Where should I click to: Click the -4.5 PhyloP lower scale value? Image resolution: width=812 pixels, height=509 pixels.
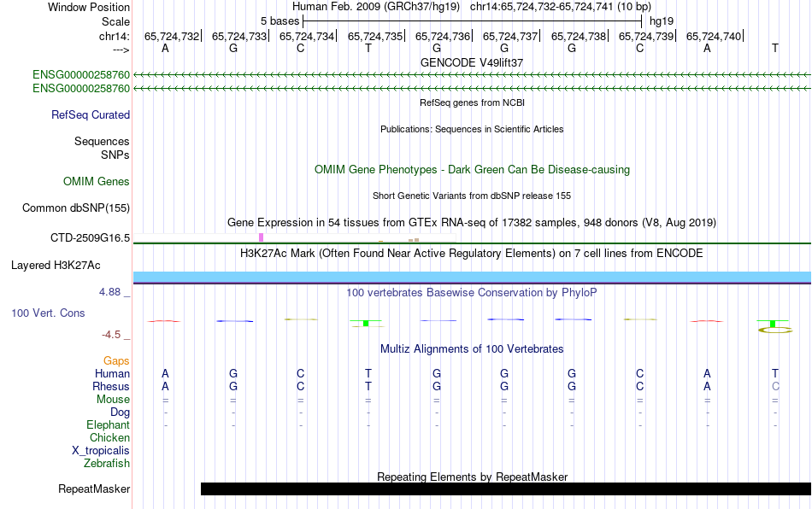[111, 335]
